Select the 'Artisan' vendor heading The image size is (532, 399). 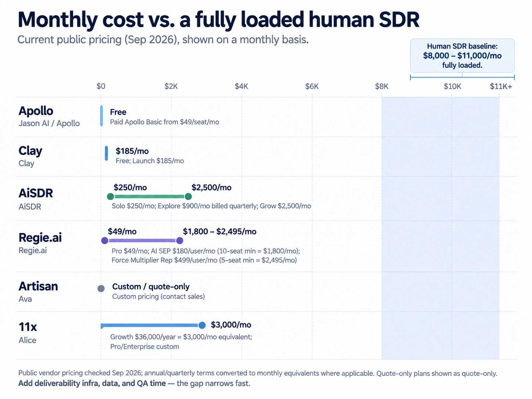[38, 286]
